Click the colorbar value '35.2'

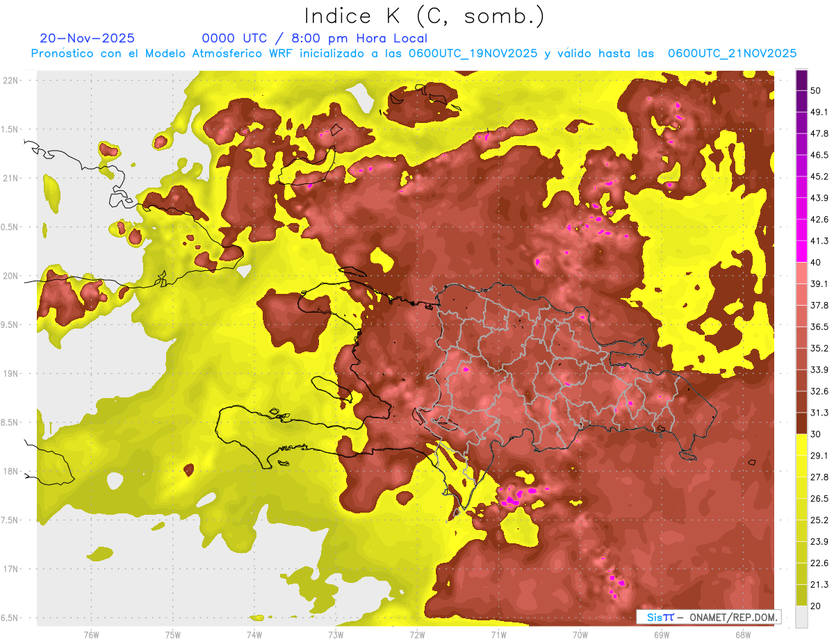(819, 348)
